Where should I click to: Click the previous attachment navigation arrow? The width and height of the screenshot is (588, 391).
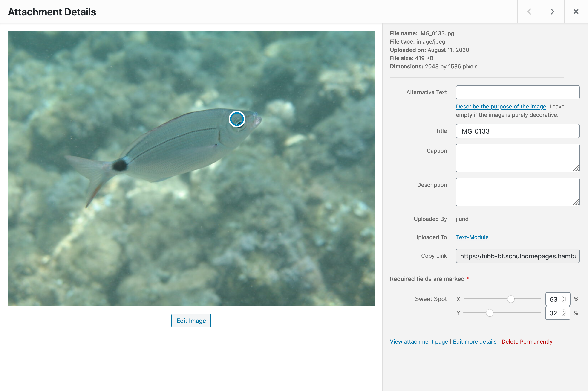click(529, 11)
